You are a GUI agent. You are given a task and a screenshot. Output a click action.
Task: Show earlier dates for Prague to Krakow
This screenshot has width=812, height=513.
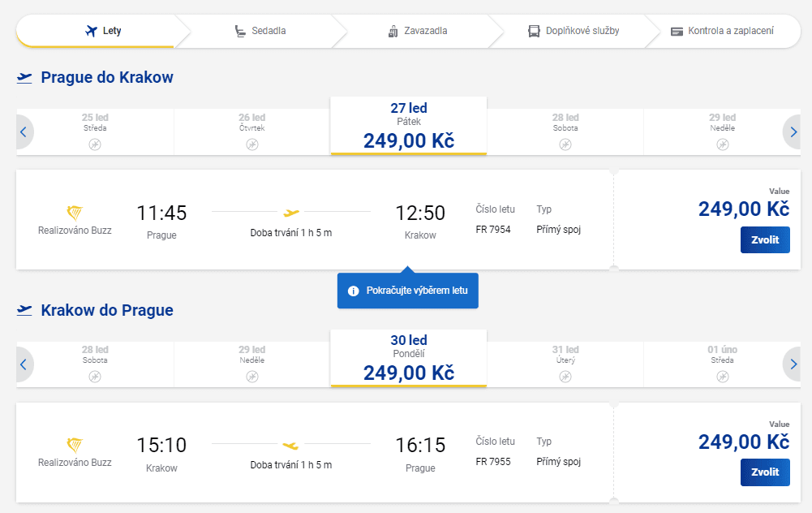[24, 132]
